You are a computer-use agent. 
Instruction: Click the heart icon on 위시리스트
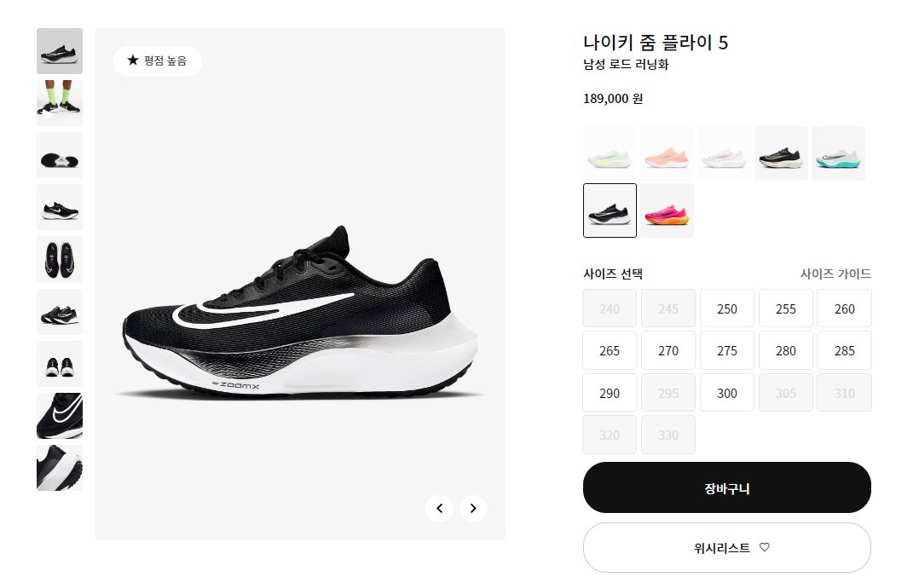764,547
